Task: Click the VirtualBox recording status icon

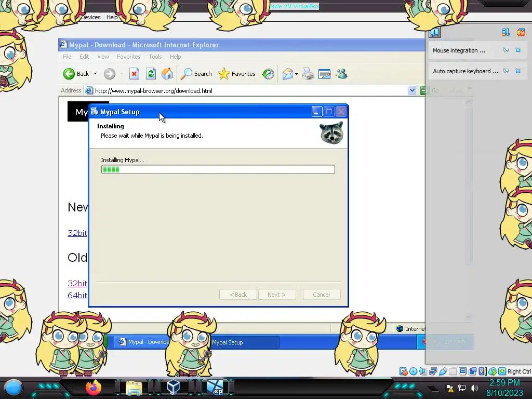Action: pos(472,371)
